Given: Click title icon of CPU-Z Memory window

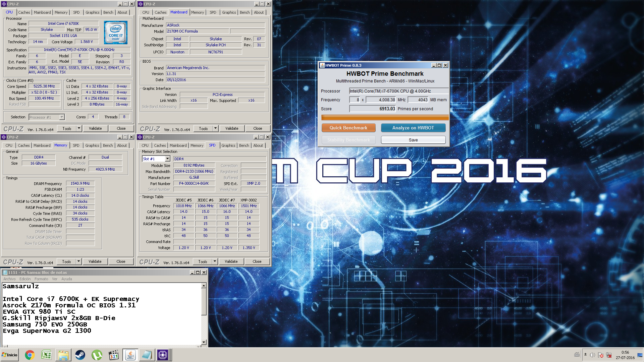Looking at the screenshot, I should click(x=4, y=137).
